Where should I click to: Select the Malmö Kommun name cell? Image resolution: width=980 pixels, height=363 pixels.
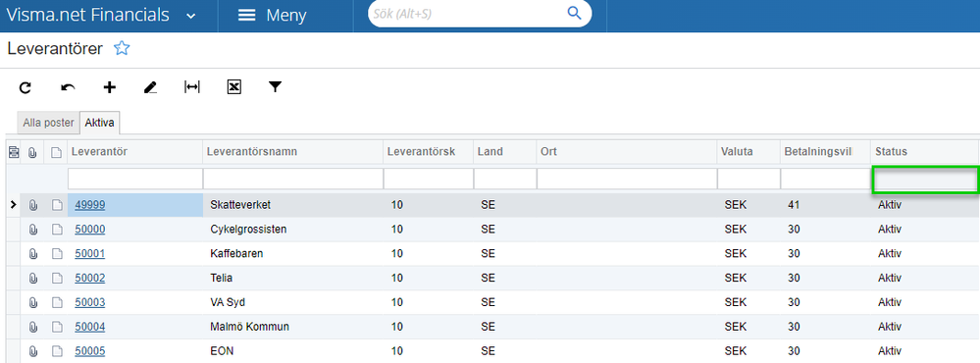pos(292,327)
